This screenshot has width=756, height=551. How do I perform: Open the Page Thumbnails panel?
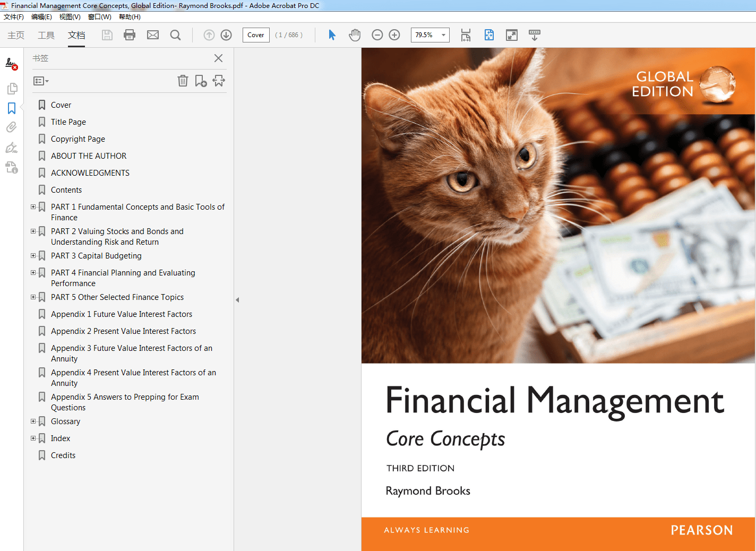point(12,88)
